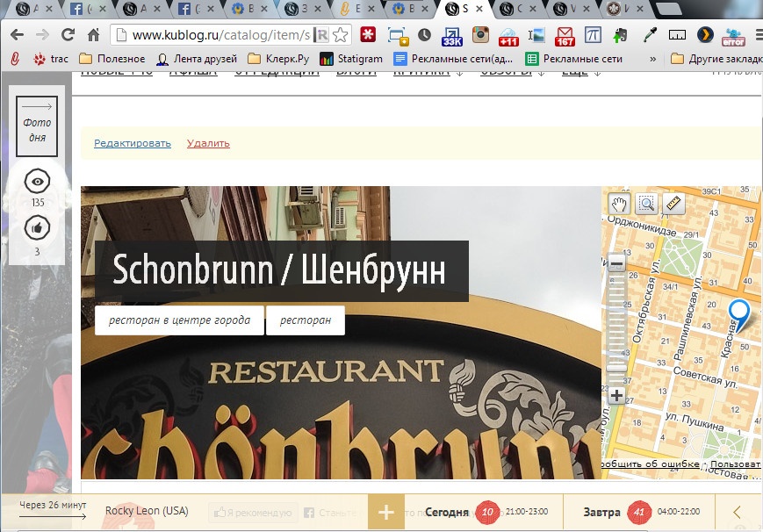Open the page ruler extension icon
The height and width of the screenshot is (532, 763).
click(677, 34)
